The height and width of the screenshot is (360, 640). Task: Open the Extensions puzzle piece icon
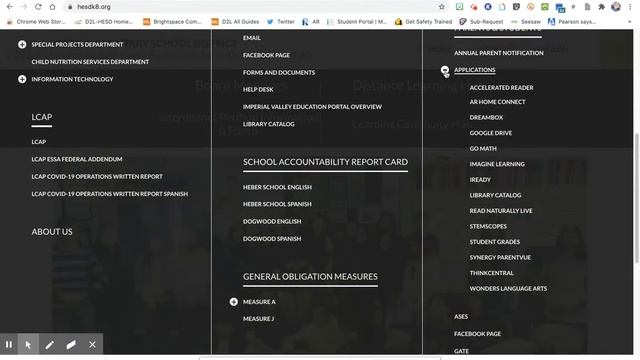601,7
